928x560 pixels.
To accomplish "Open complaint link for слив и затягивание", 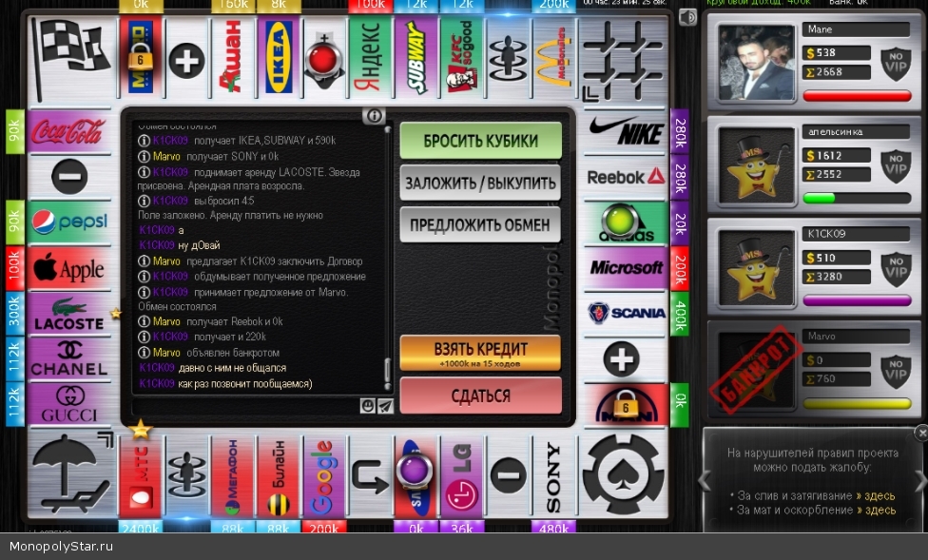I will [876, 496].
